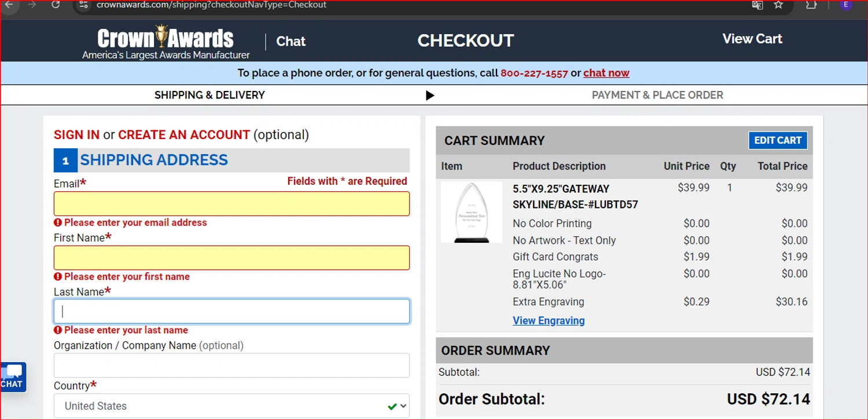The image size is (868, 420).
Task: Click the 'chat now' link in banner
Action: [606, 73]
